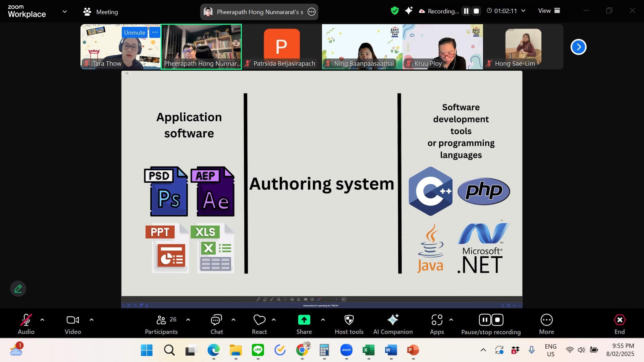Screen dimensions: 644x362
Task: Unmute audio in Zoom toolbar
Action: [26, 324]
